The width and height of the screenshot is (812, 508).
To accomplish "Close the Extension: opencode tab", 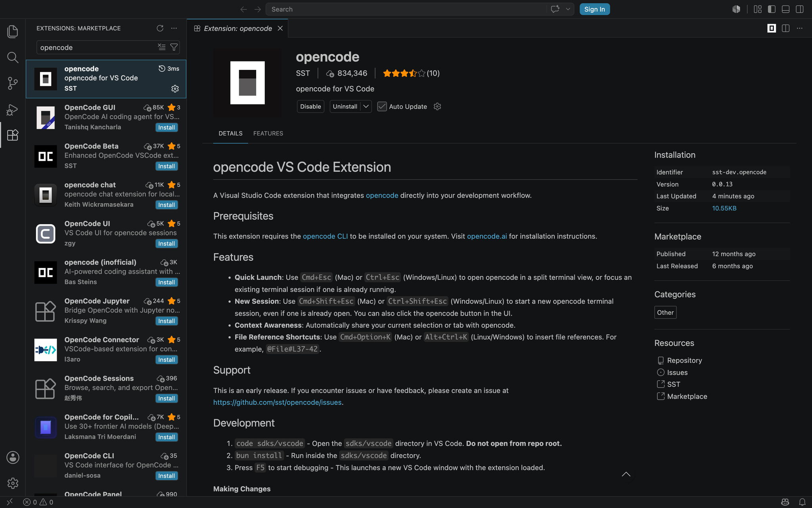I will coord(280,29).
